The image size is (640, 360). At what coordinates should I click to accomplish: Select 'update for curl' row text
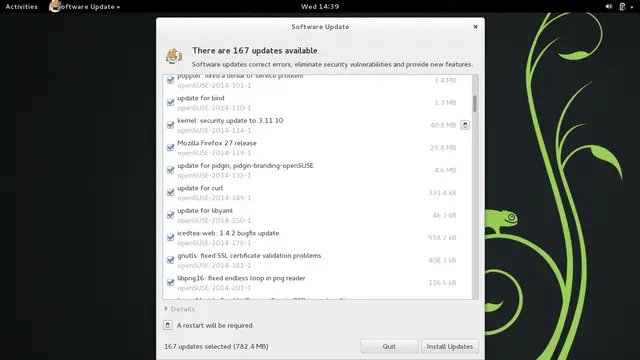coord(200,188)
